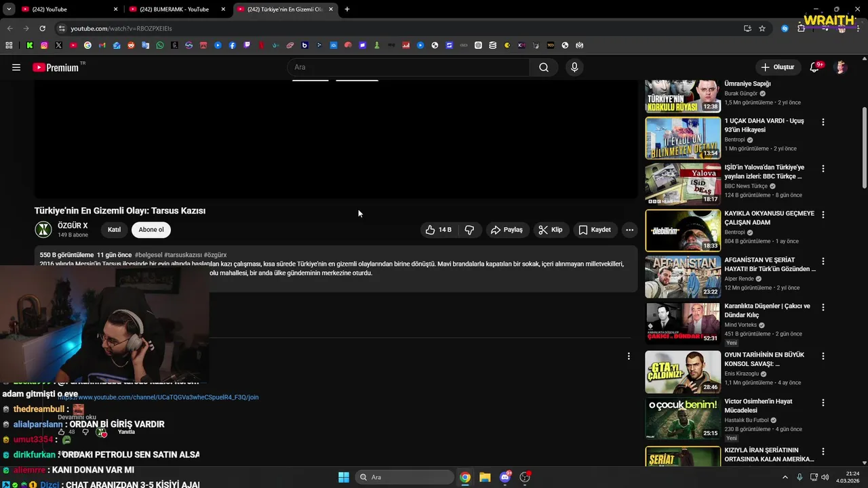868x488 pixels.
Task: Open the apps grid in the bookmarks bar
Action: coord(9,45)
